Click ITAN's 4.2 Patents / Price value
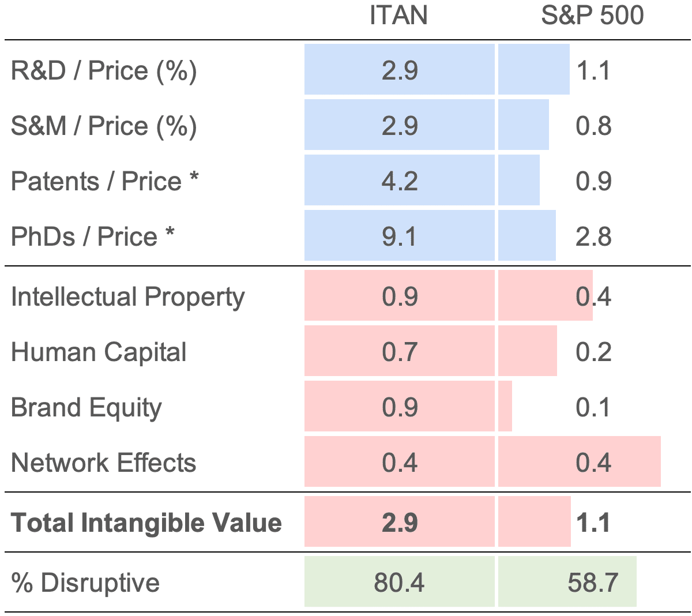Screen dimensions: 692x616 (x=400, y=182)
